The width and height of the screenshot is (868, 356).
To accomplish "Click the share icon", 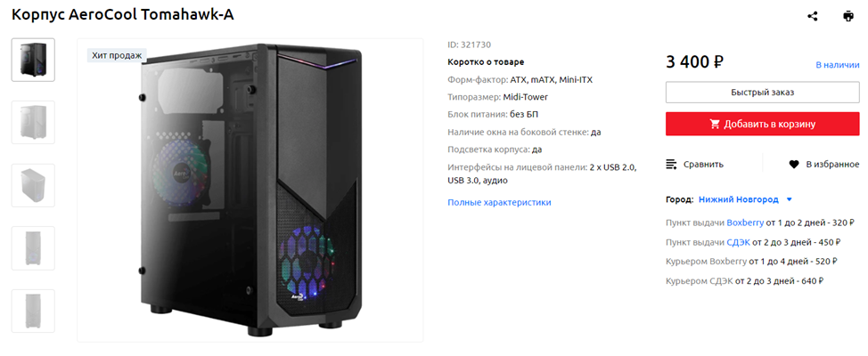I will tap(813, 16).
